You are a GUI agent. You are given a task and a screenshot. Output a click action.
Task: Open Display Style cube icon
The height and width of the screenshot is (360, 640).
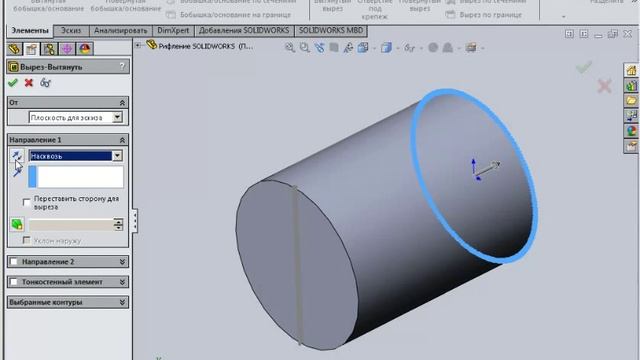coord(386,48)
